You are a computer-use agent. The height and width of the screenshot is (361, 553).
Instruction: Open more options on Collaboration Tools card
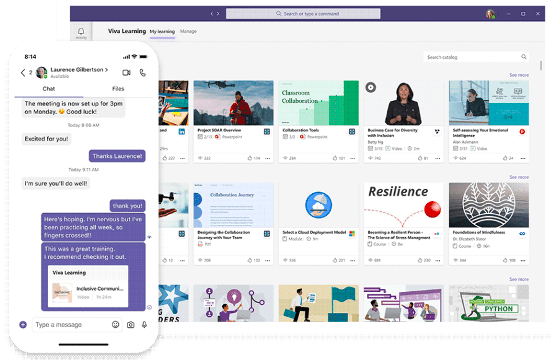pyautogui.click(x=353, y=158)
